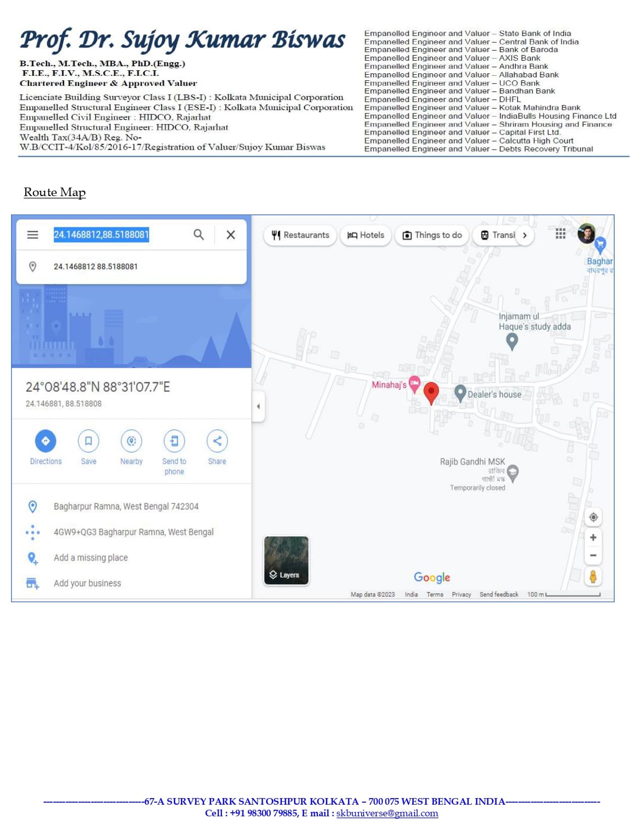Open Nearby search icon
The image size is (644, 834).
pos(131,441)
